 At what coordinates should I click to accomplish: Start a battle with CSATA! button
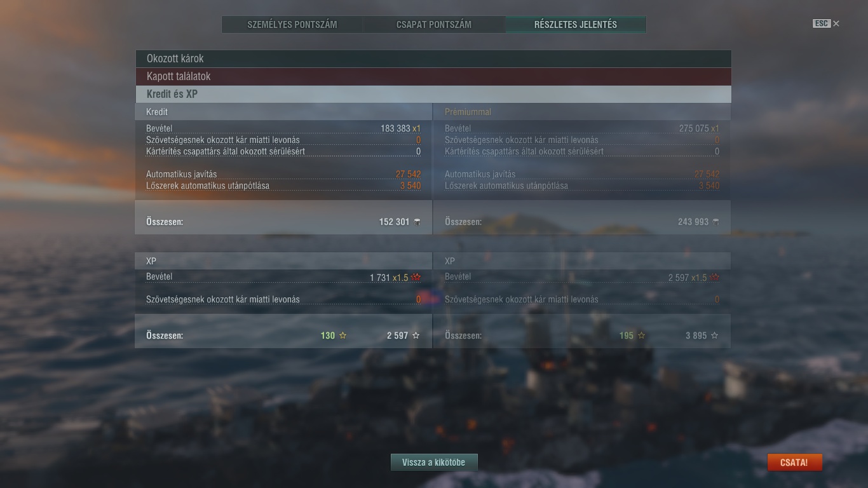pos(794,463)
